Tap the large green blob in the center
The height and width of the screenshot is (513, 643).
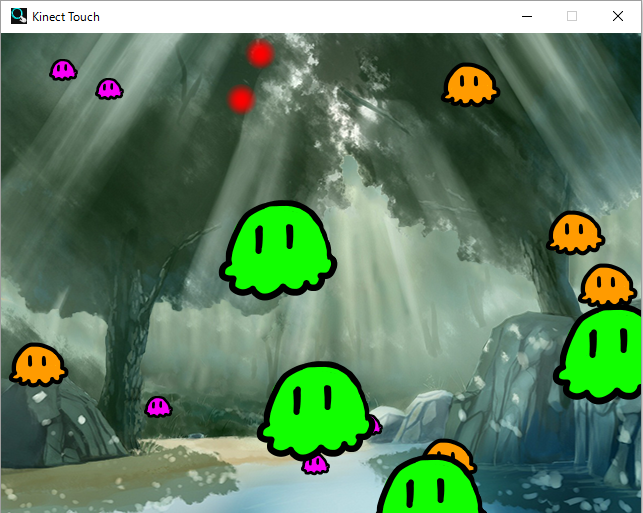point(278,250)
